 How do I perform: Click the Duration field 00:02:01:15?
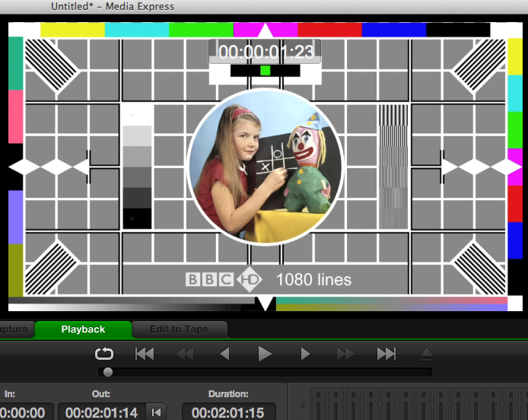tap(228, 412)
